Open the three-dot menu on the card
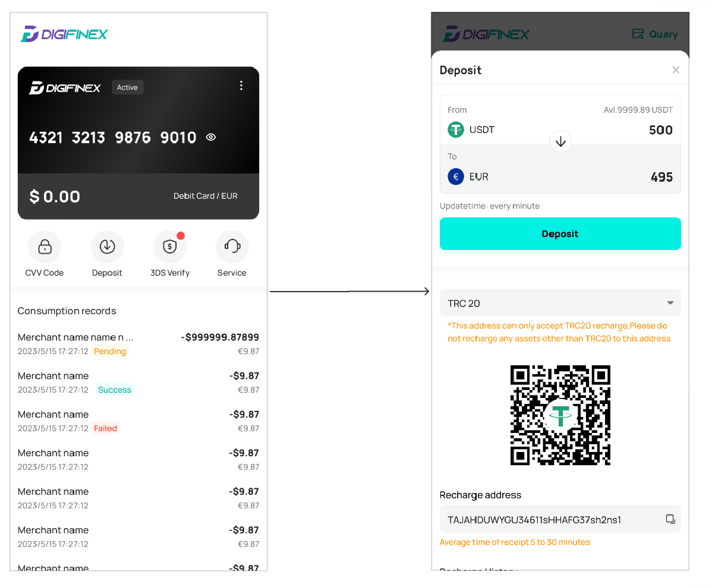Screen dimensions: 712x588 (x=241, y=86)
